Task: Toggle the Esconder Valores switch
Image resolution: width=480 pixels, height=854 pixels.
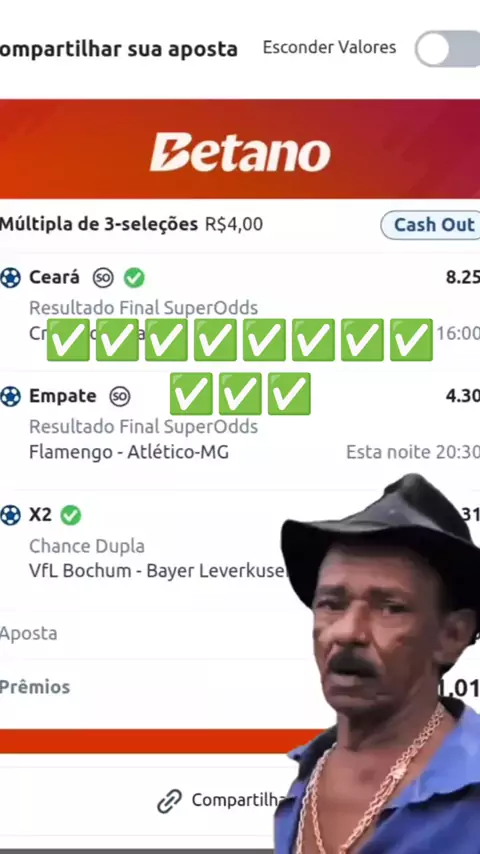Action: [448, 48]
